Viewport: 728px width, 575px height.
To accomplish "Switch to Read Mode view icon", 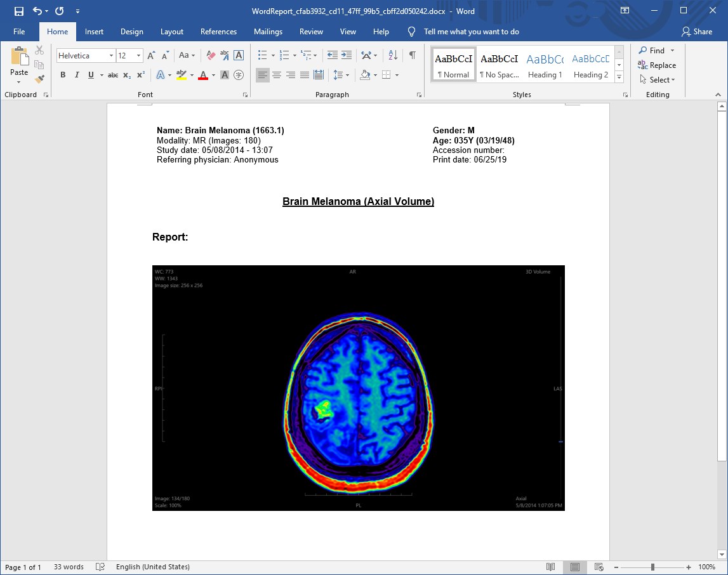I will pos(551,567).
